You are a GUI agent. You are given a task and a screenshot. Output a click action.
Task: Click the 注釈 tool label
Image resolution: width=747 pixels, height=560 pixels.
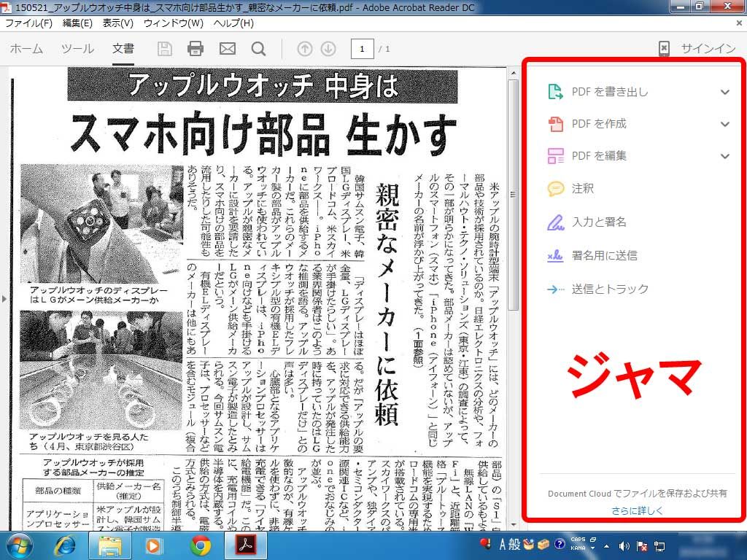(583, 189)
